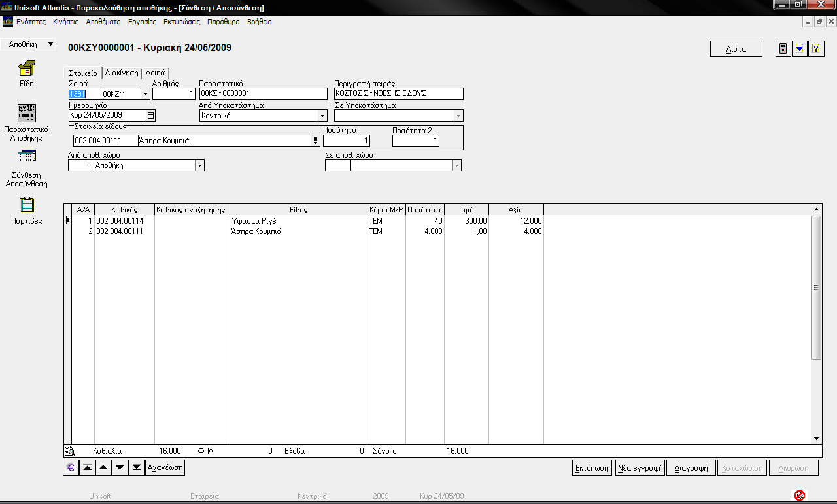
Task: Open the item lookup for Άσπρα Κουμπιά
Action: [316, 141]
